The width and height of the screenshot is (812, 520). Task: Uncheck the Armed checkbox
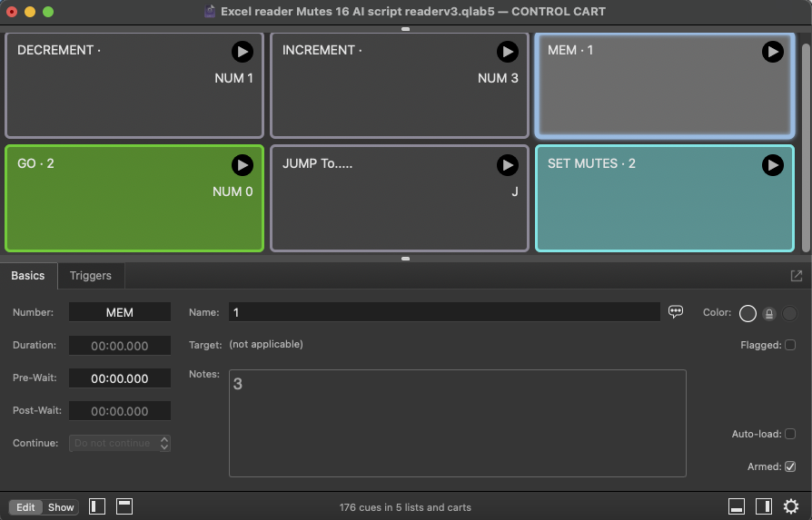(790, 466)
